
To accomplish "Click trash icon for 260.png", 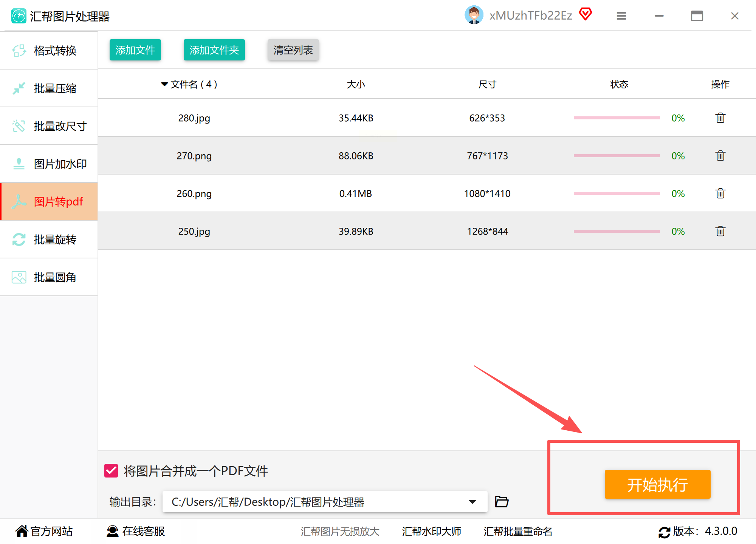I will coord(720,193).
